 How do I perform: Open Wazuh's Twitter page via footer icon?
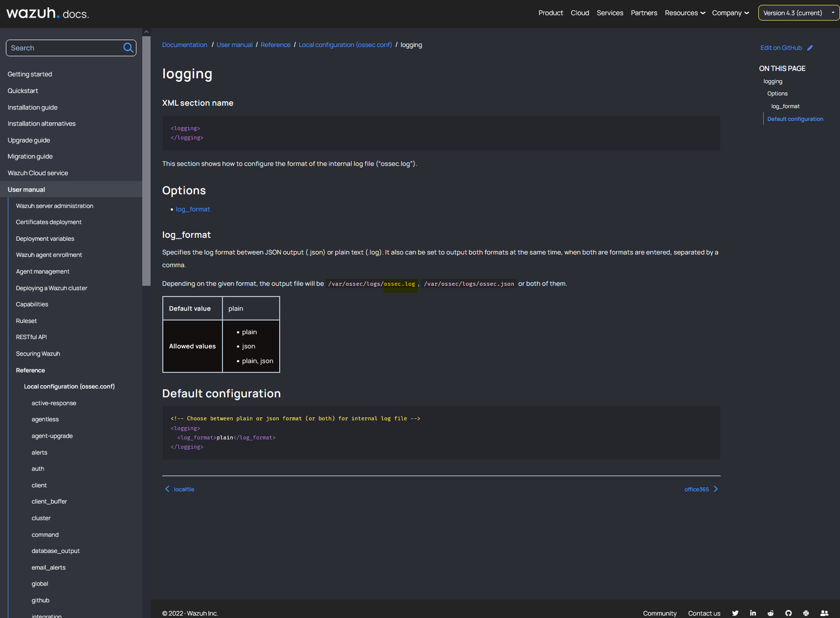click(x=735, y=613)
